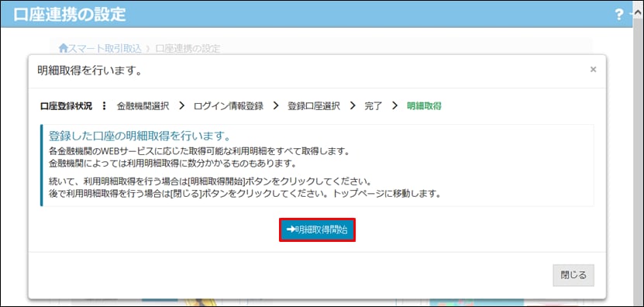
Task: Select the 完了 step label
Action: (374, 105)
